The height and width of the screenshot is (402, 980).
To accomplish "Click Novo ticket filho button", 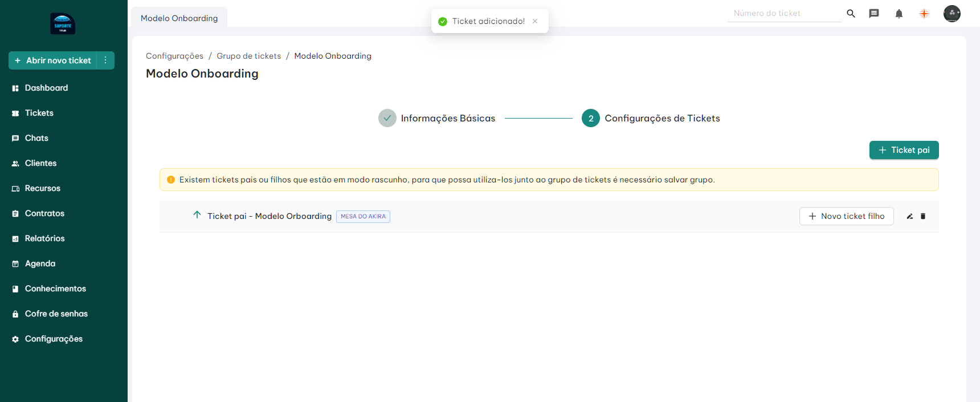I will pos(846,216).
